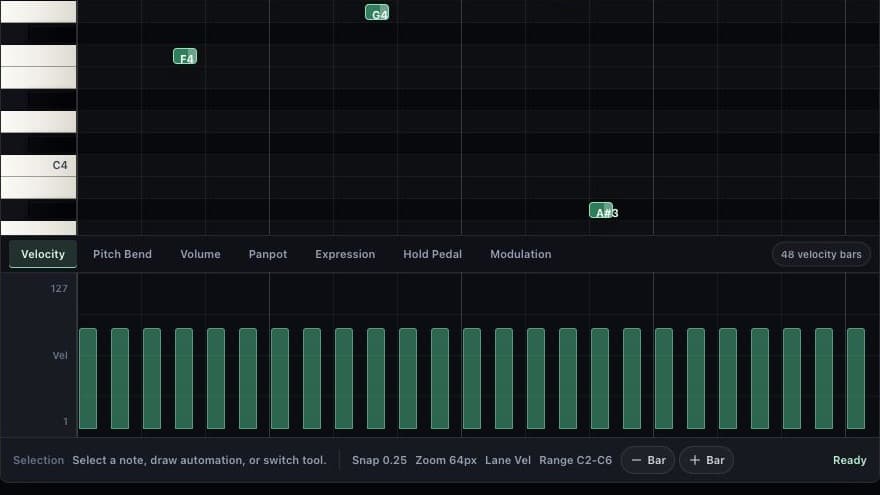Click the first velocity bar in the lane
Image resolution: width=880 pixels, height=495 pixels.
88,379
